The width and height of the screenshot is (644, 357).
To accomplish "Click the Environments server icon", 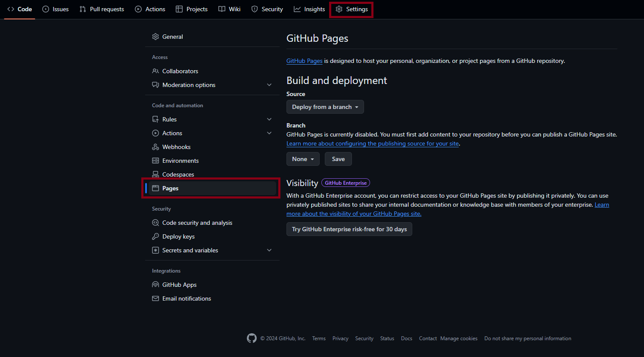I will [x=156, y=161].
